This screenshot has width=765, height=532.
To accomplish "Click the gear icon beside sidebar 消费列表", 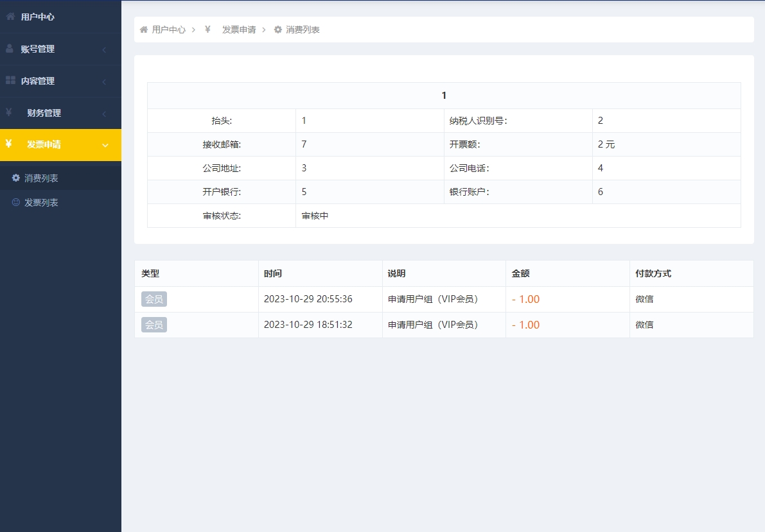I will 16,178.
